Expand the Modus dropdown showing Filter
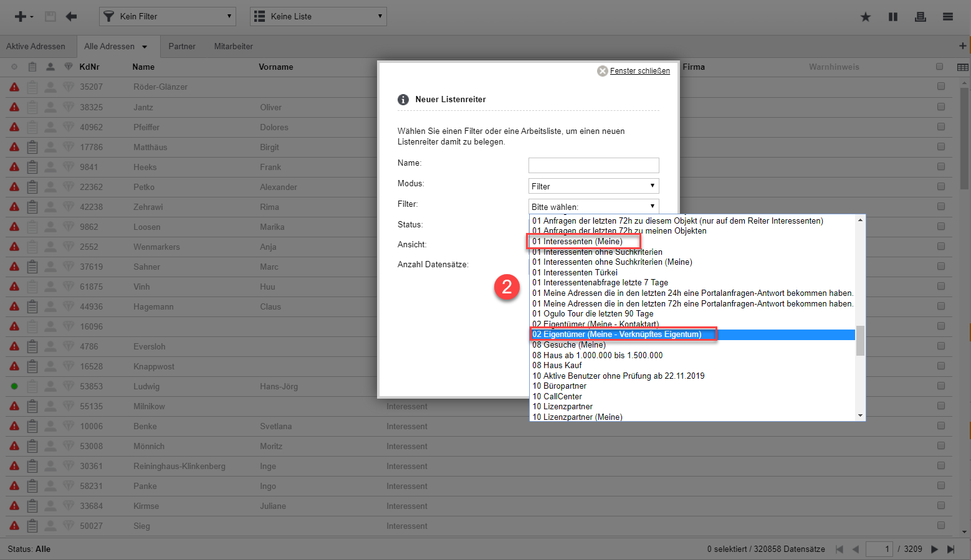This screenshot has width=971, height=560. click(x=593, y=186)
